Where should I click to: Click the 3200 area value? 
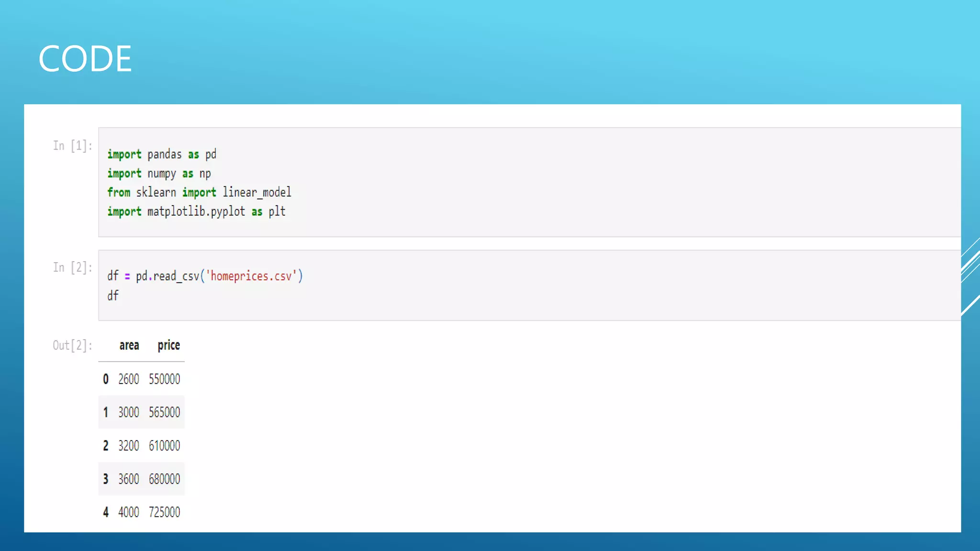coord(129,446)
